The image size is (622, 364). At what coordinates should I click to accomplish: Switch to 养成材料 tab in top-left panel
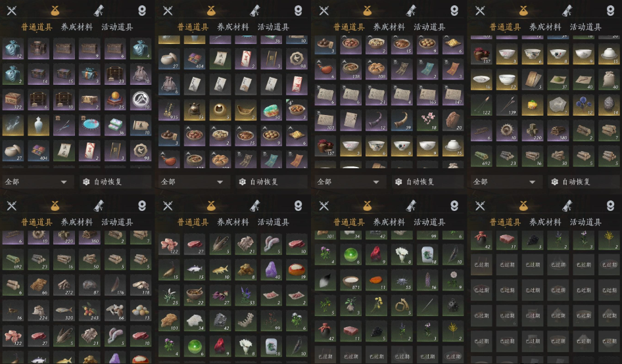pyautogui.click(x=76, y=27)
